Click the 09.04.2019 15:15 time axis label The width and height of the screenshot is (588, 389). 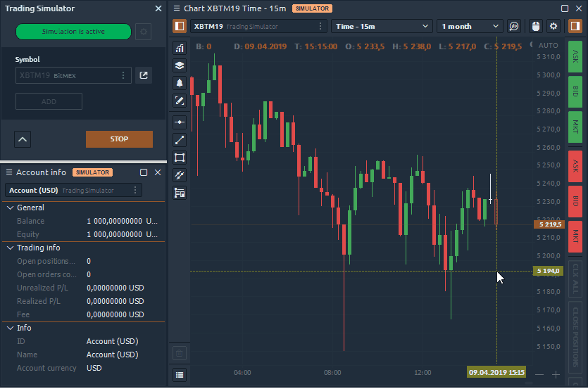point(496,373)
